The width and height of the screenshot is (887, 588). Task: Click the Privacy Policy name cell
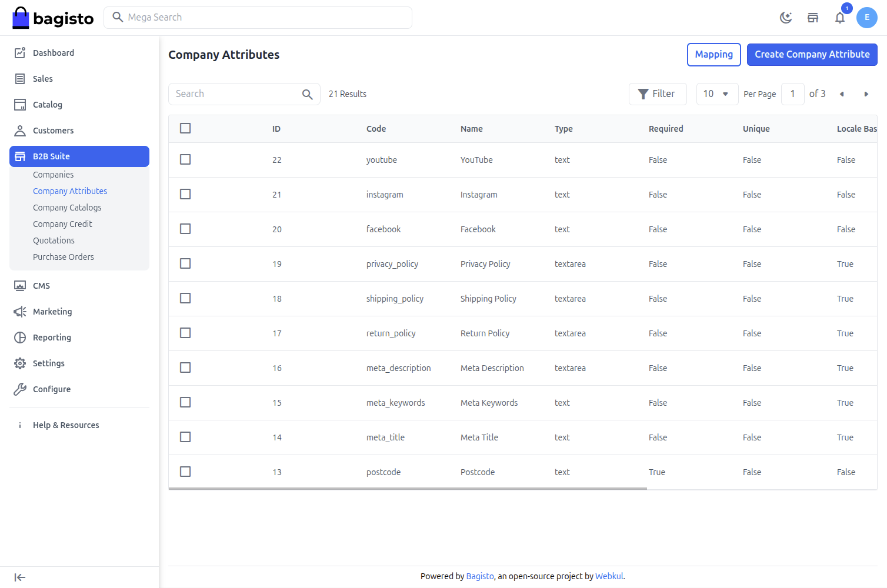(x=485, y=264)
